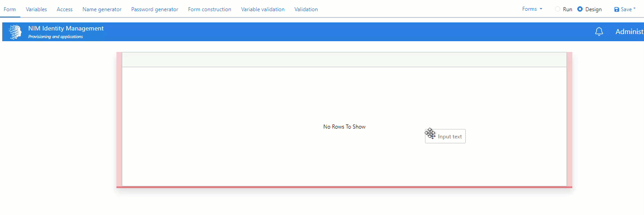Open the Forms dropdown menu
Screen dimensions: 644x215
pyautogui.click(x=532, y=9)
